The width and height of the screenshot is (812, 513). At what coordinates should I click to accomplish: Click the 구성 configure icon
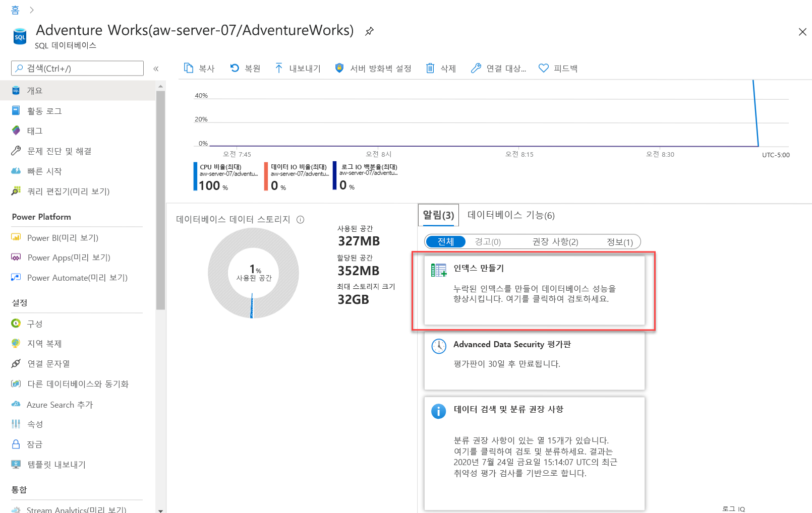tap(16, 323)
